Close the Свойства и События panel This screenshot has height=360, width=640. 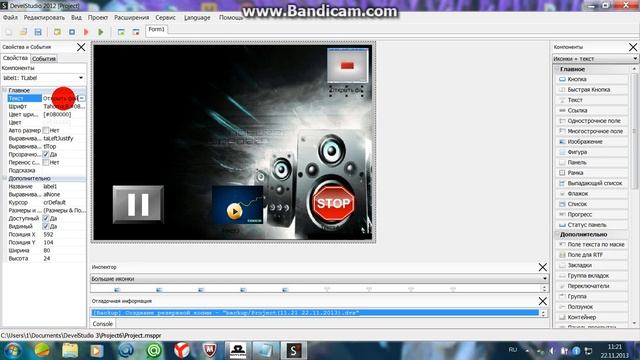(x=81, y=47)
